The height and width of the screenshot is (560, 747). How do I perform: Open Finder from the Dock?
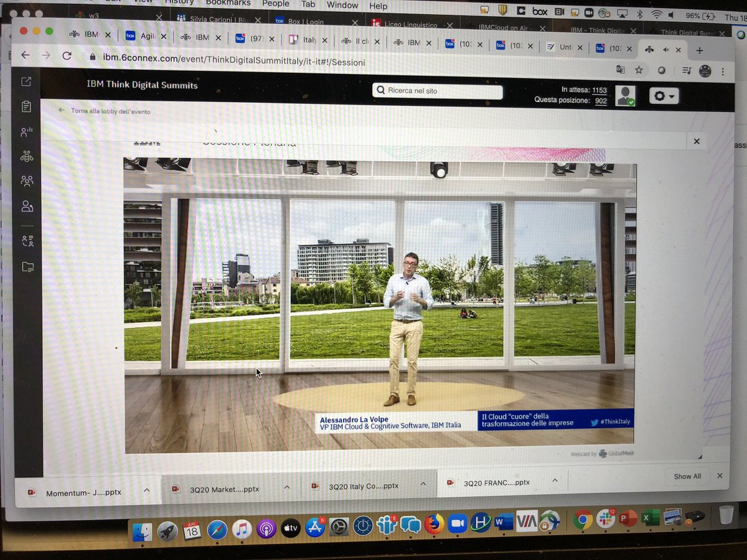tap(143, 531)
